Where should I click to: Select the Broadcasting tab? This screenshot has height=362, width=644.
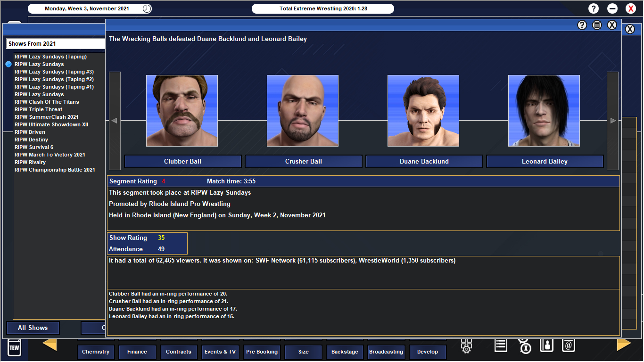pos(386,352)
